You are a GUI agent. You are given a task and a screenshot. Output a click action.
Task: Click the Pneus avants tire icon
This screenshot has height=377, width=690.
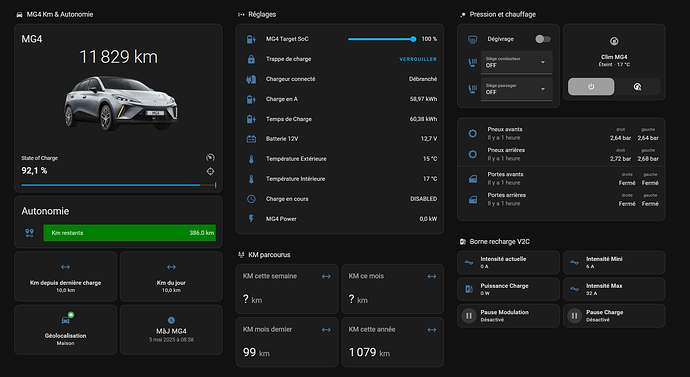tap(473, 133)
